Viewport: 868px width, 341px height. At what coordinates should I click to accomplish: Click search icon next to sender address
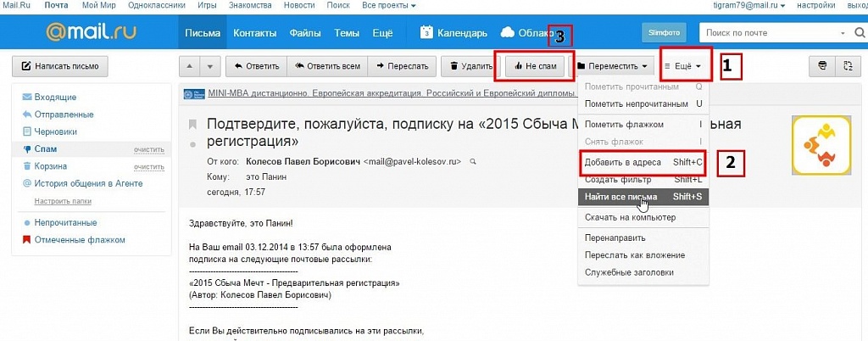(x=473, y=162)
